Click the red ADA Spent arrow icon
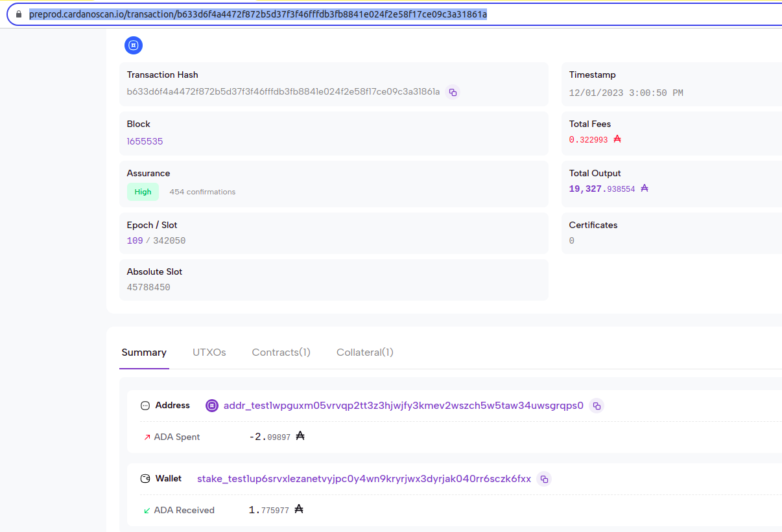This screenshot has height=532, width=782. [147, 437]
